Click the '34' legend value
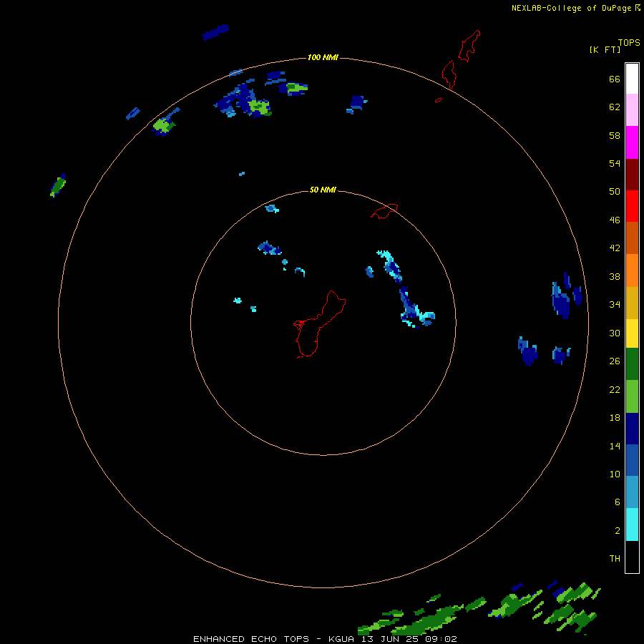The height and width of the screenshot is (644, 644). pos(615,305)
